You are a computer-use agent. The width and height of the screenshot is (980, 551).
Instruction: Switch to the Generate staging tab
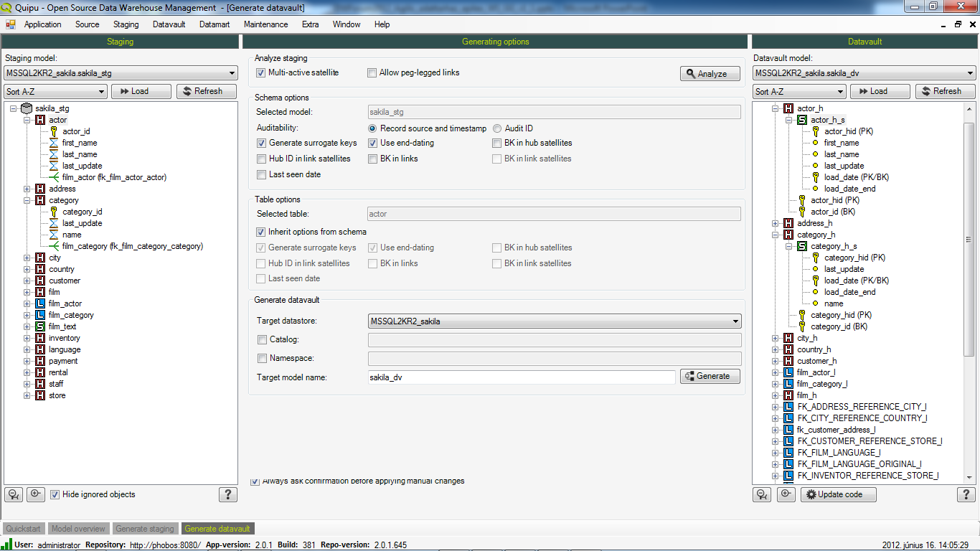pos(145,529)
